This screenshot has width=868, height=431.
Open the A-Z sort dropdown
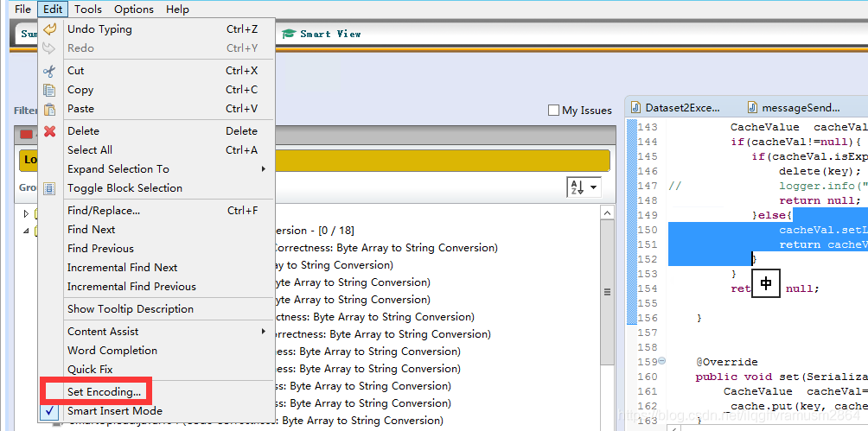[584, 187]
